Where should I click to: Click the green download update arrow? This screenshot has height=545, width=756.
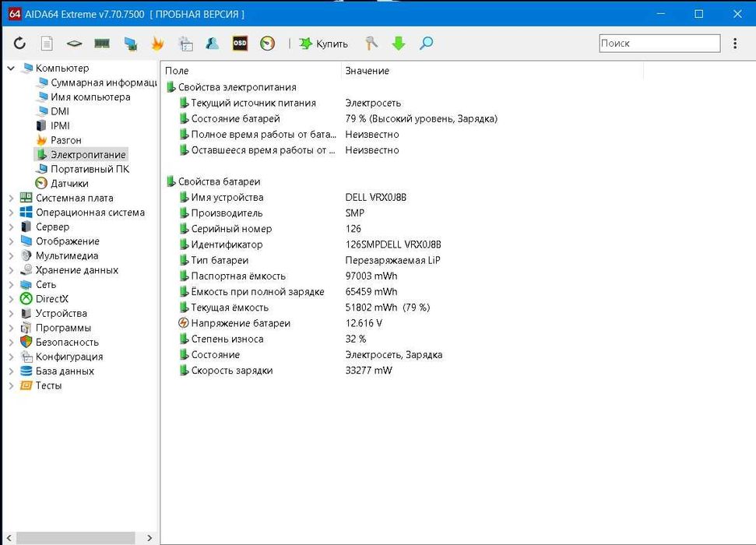(399, 44)
